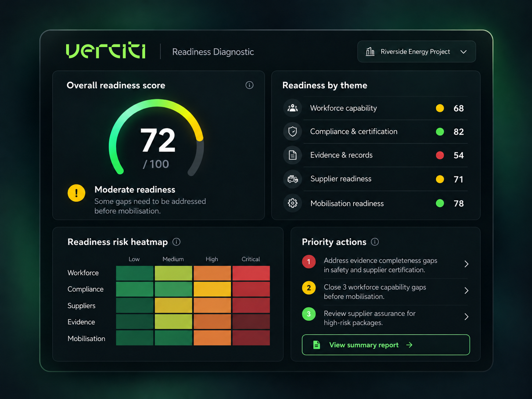Click the building chart icon beside project name
Image resolution: width=532 pixels, height=399 pixels.
click(370, 51)
